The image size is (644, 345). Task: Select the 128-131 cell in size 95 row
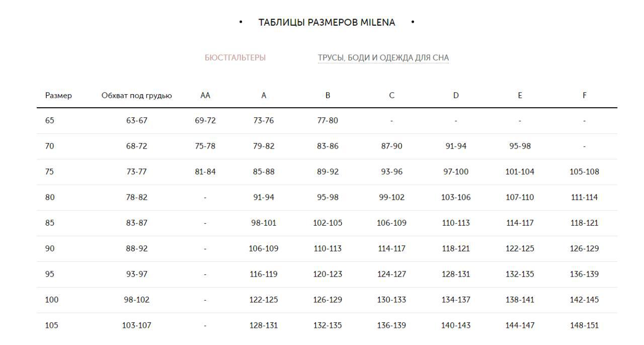click(x=456, y=274)
